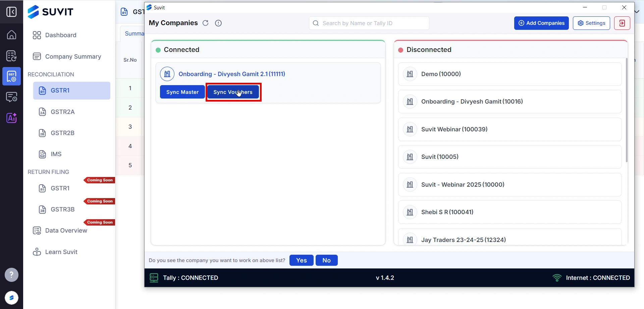Open Settings in the Suvit window
644x309 pixels.
click(591, 23)
